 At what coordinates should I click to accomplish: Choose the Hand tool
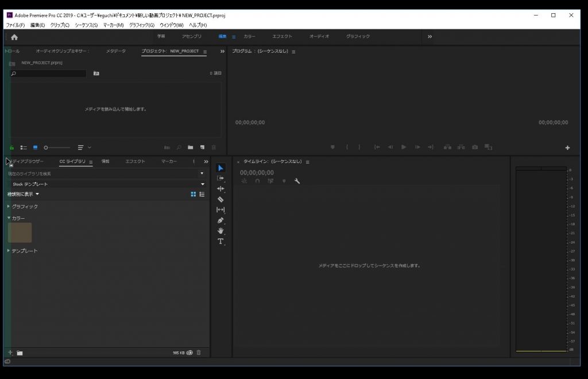tap(220, 231)
